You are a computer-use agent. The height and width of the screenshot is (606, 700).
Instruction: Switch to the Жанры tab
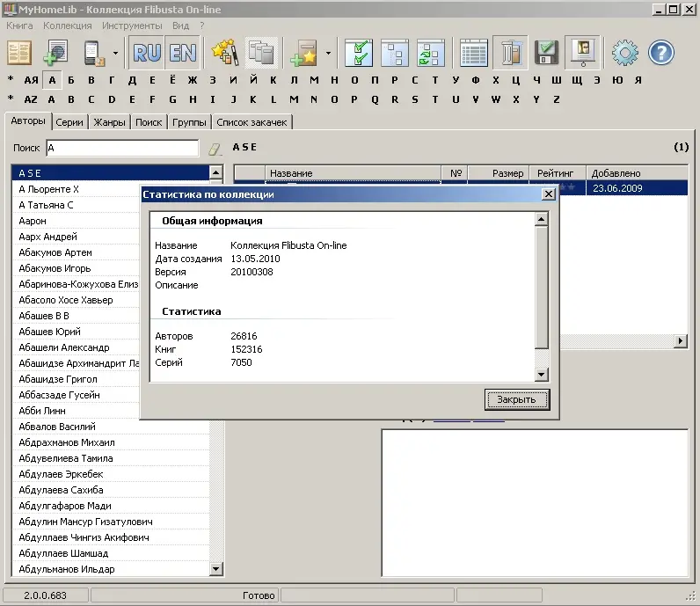[x=109, y=122]
